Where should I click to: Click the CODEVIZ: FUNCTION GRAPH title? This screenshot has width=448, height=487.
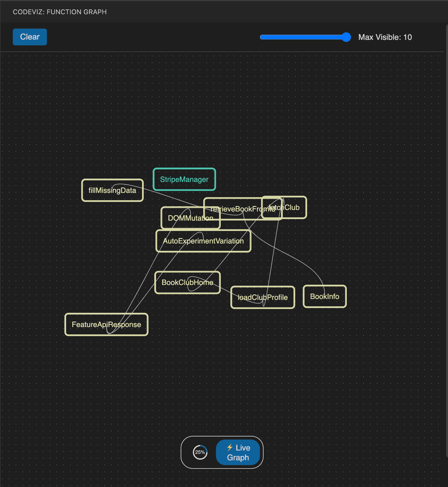pyautogui.click(x=60, y=12)
